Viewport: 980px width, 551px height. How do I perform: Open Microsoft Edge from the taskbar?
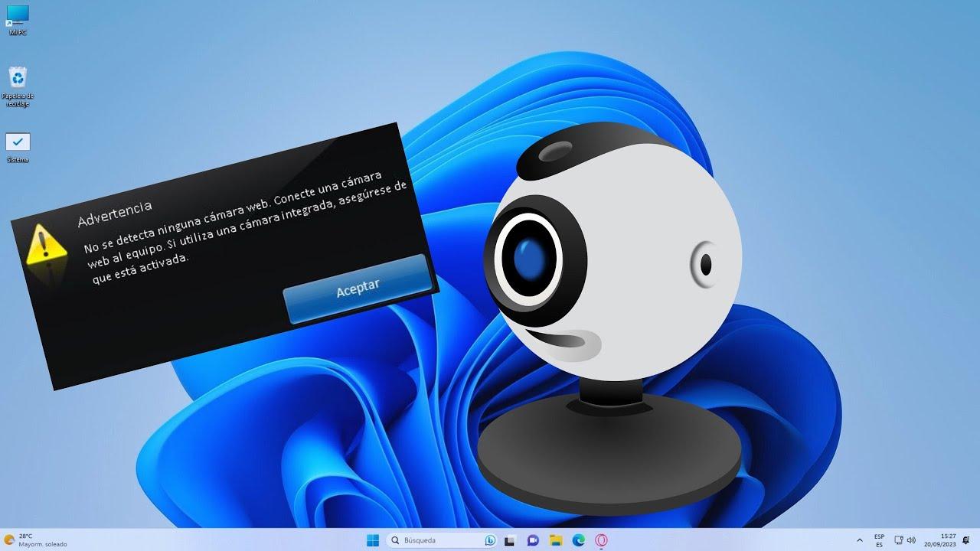coord(578,540)
